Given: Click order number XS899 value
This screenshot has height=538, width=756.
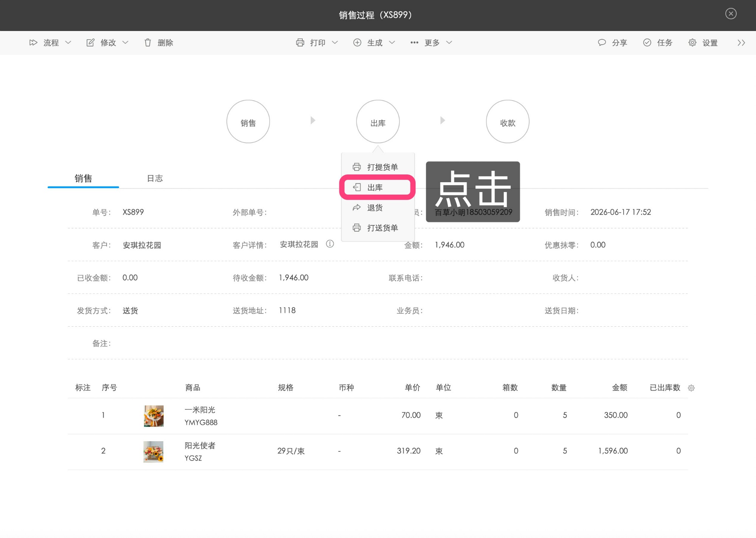Looking at the screenshot, I should pos(133,212).
